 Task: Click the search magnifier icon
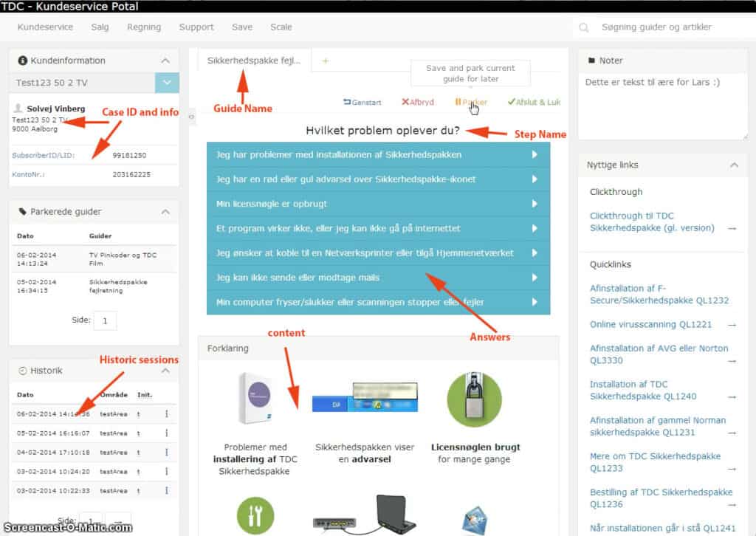[x=583, y=27]
